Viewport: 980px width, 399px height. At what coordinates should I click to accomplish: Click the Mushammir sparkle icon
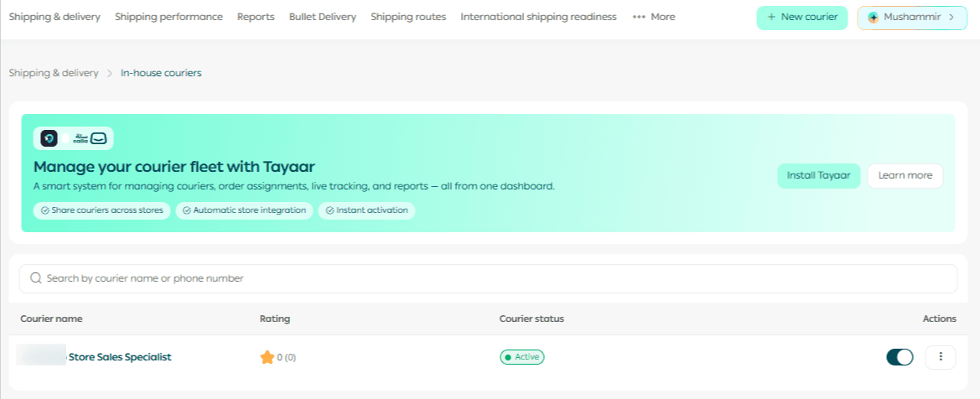click(874, 18)
